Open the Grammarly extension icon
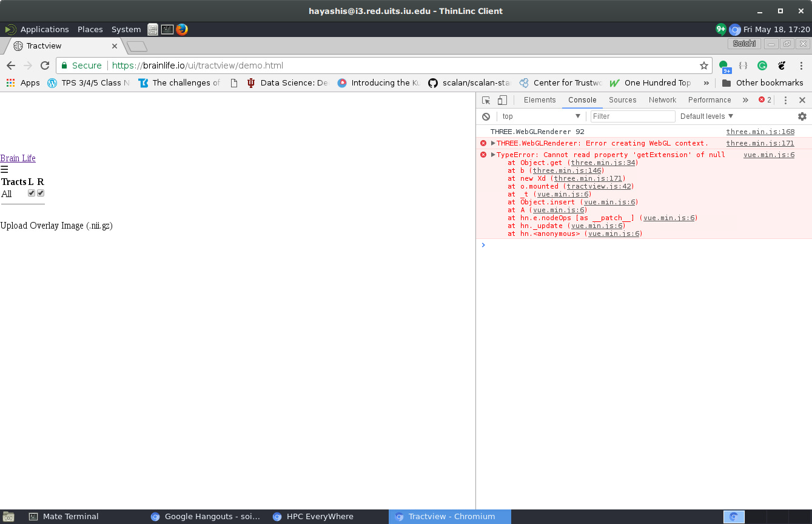 pos(762,65)
